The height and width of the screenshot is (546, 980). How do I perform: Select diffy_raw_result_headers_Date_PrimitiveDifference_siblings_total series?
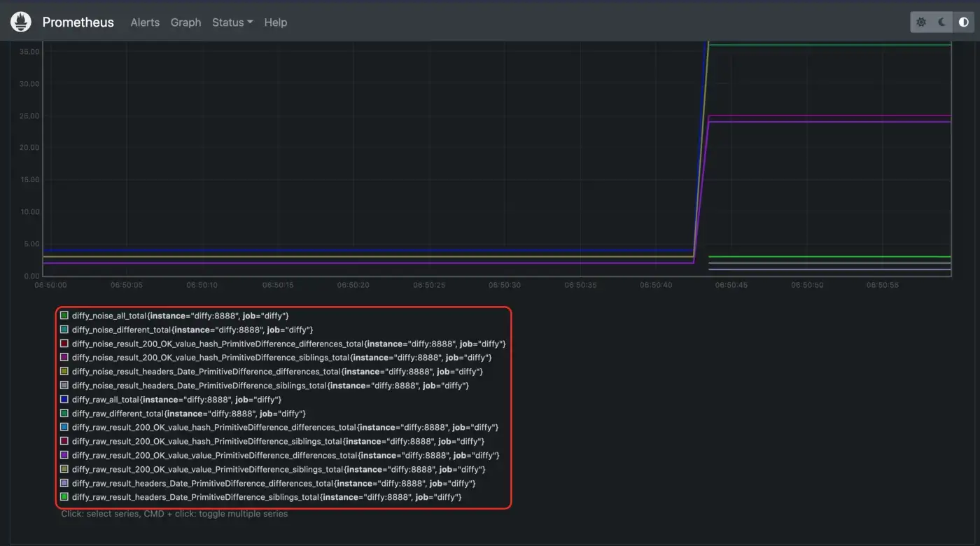coord(267,497)
